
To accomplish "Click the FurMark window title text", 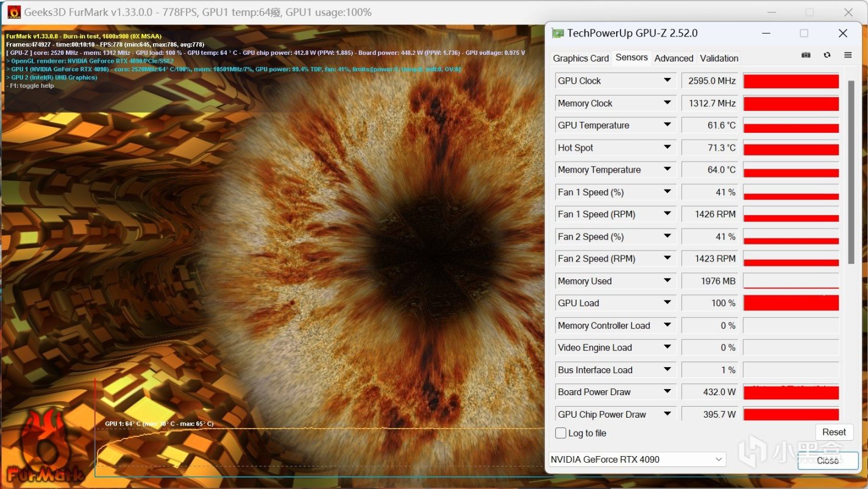I will click(198, 12).
